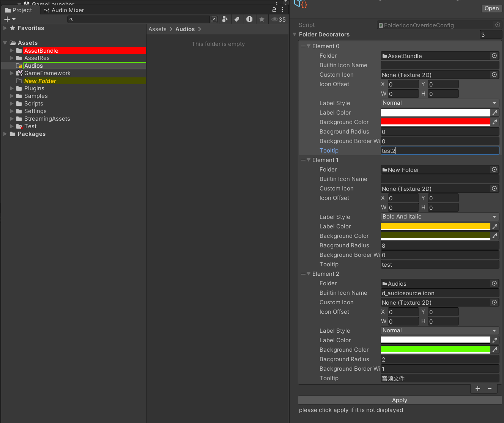Use eyedropper for Element 1 Background Color

coord(495,236)
